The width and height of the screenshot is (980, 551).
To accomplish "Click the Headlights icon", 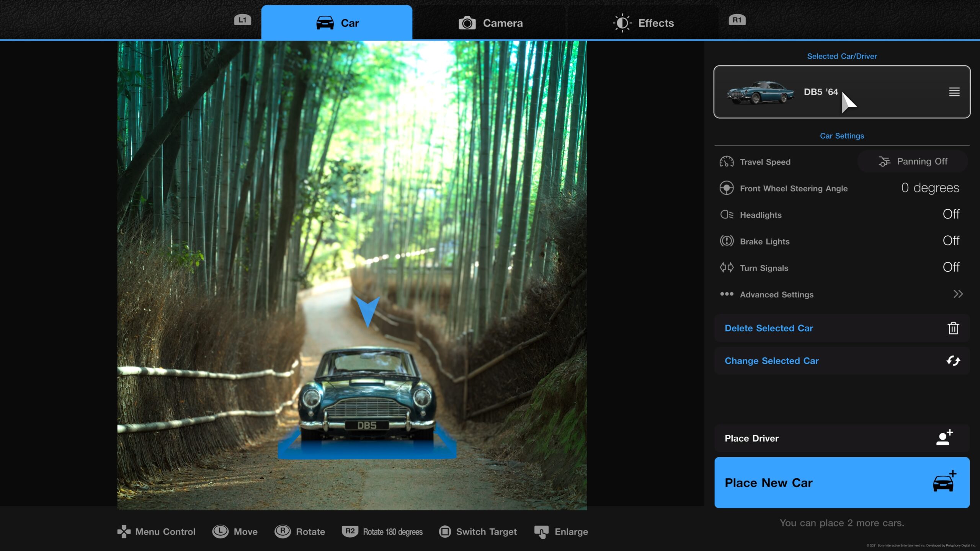I will point(726,215).
